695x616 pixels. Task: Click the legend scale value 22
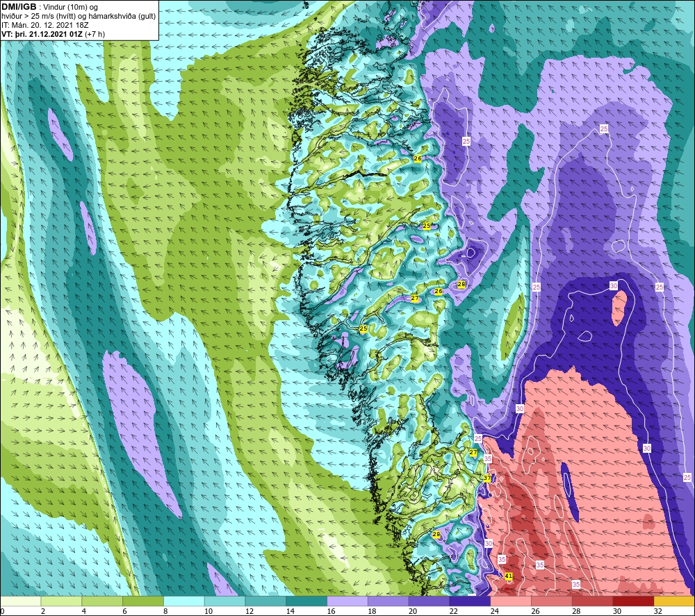click(x=453, y=612)
